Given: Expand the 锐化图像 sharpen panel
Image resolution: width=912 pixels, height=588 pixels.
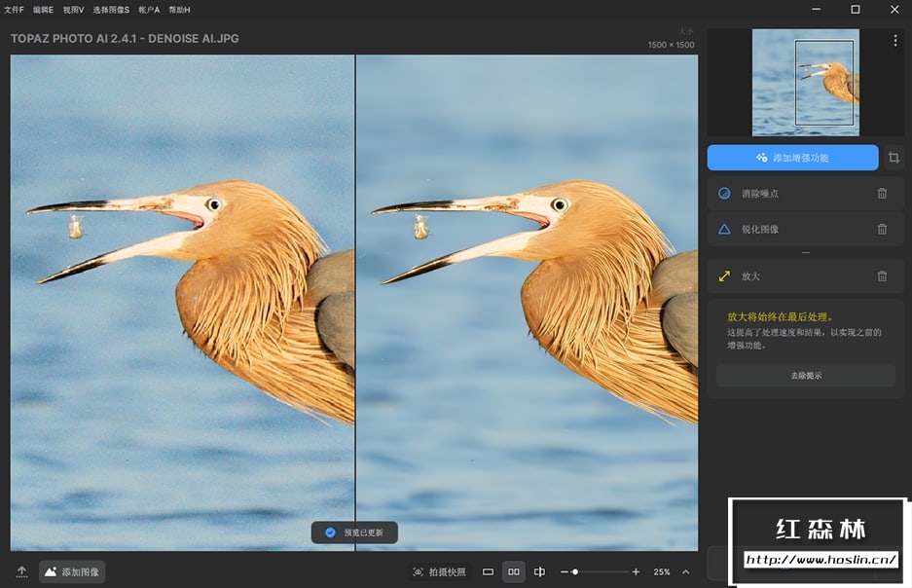Looking at the screenshot, I should pyautogui.click(x=760, y=230).
